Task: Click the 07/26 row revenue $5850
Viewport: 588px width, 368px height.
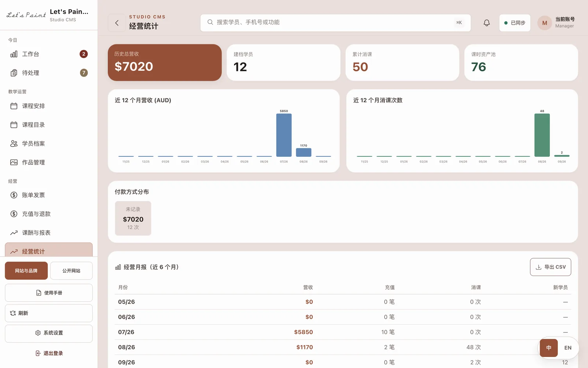Action: pyautogui.click(x=304, y=332)
